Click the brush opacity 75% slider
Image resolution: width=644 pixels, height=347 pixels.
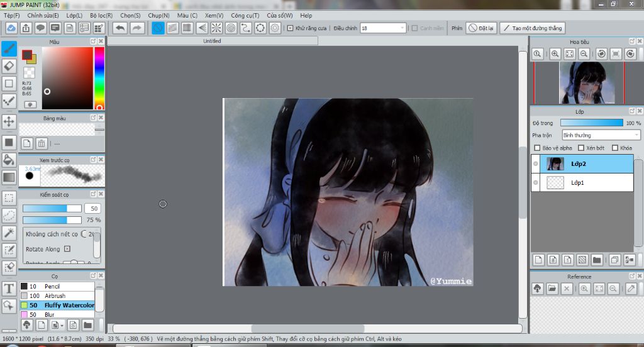click(52, 219)
